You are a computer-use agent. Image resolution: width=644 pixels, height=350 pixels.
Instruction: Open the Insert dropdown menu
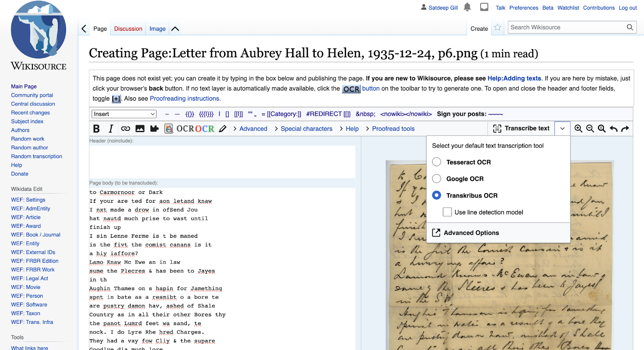point(124,114)
